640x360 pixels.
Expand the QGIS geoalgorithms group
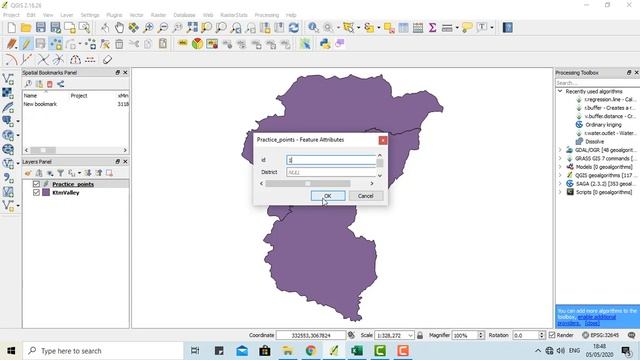(x=560, y=175)
